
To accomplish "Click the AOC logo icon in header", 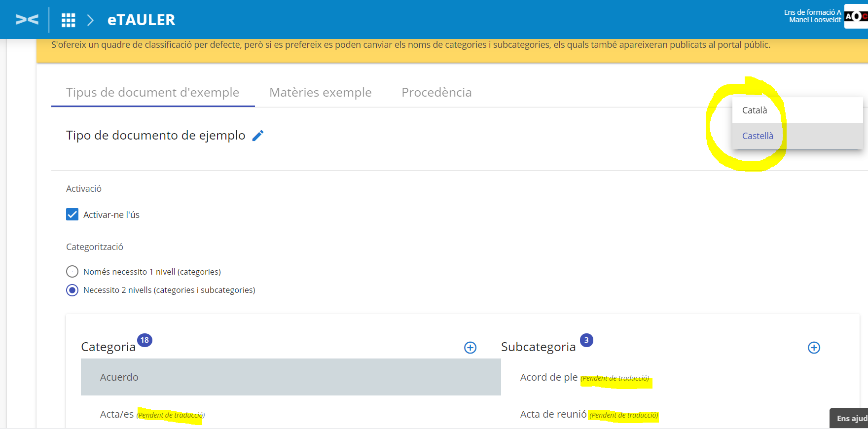I will [x=856, y=16].
